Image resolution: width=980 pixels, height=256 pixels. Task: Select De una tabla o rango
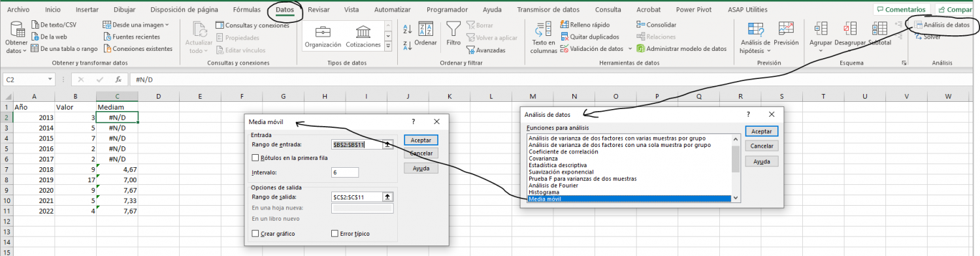click(64, 49)
